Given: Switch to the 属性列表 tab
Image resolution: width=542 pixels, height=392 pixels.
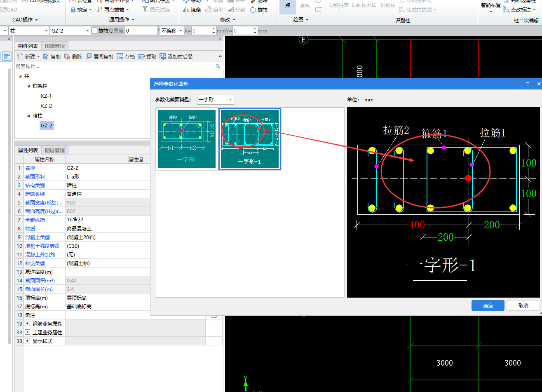Looking at the screenshot, I should click(x=28, y=150).
